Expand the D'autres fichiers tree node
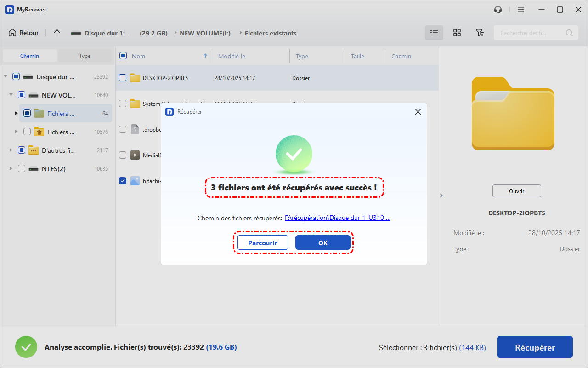This screenshot has height=368, width=588. click(x=11, y=150)
